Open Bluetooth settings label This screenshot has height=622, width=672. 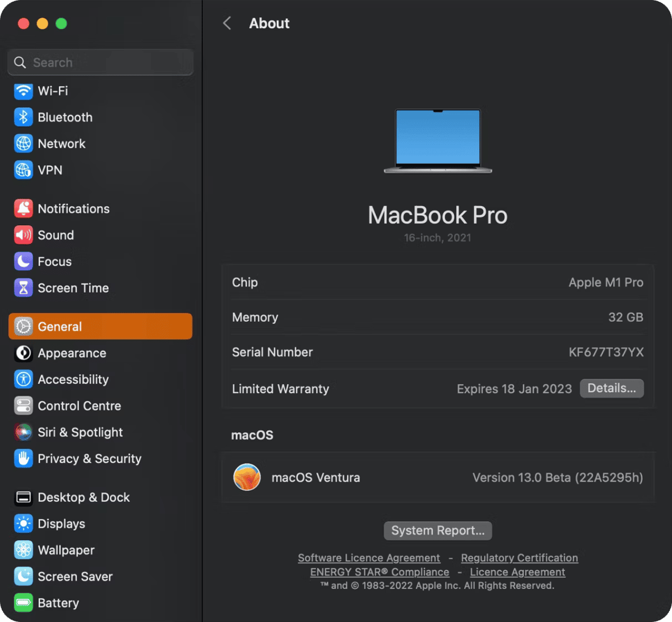pos(65,117)
